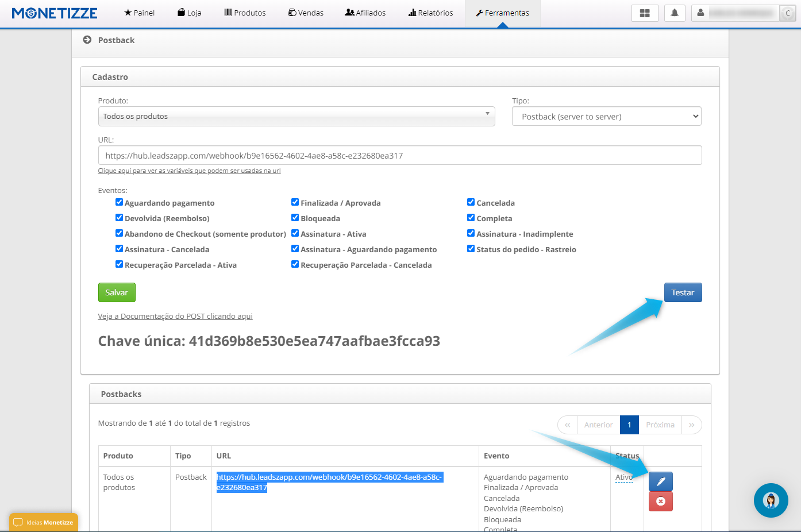Click the user profile icon in header
The height and width of the screenshot is (532, 801).
[700, 13]
